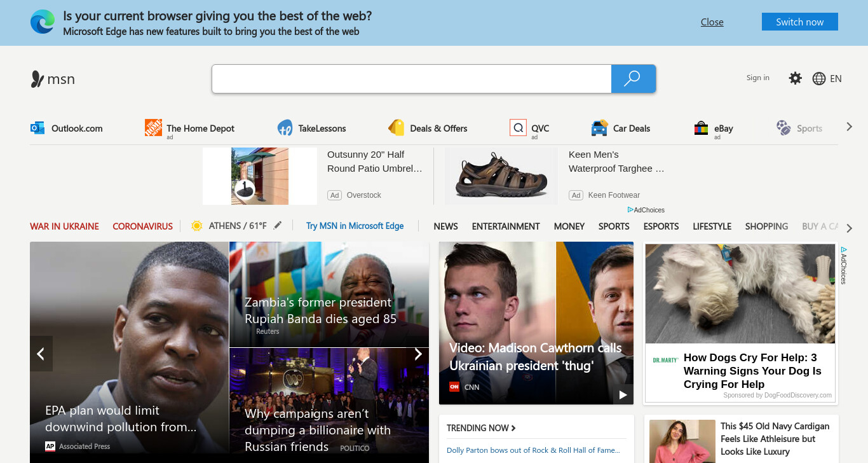Show more shortcuts with the right chevron
Viewport: 868px width, 463px height.
coord(849,127)
